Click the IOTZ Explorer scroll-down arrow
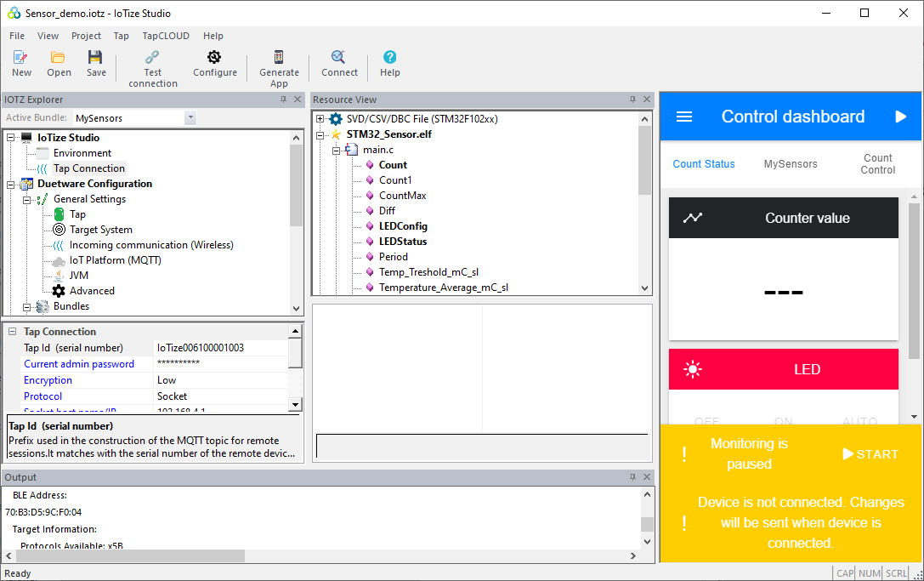This screenshot has height=581, width=924. 296,308
